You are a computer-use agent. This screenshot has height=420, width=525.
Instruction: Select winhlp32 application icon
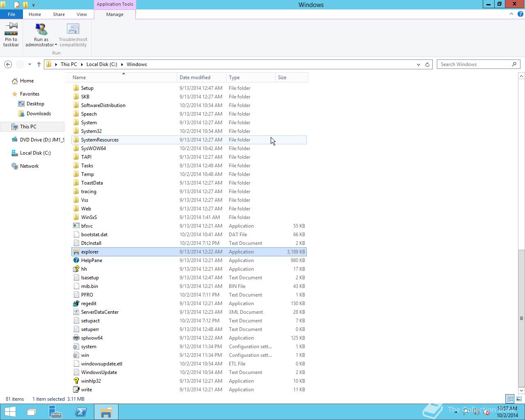(76, 381)
